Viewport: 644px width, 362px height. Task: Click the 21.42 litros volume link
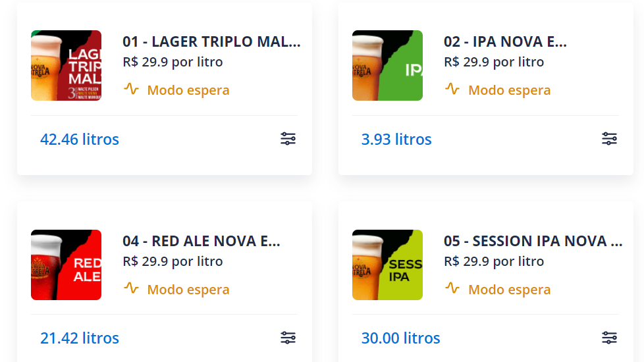[x=80, y=338]
